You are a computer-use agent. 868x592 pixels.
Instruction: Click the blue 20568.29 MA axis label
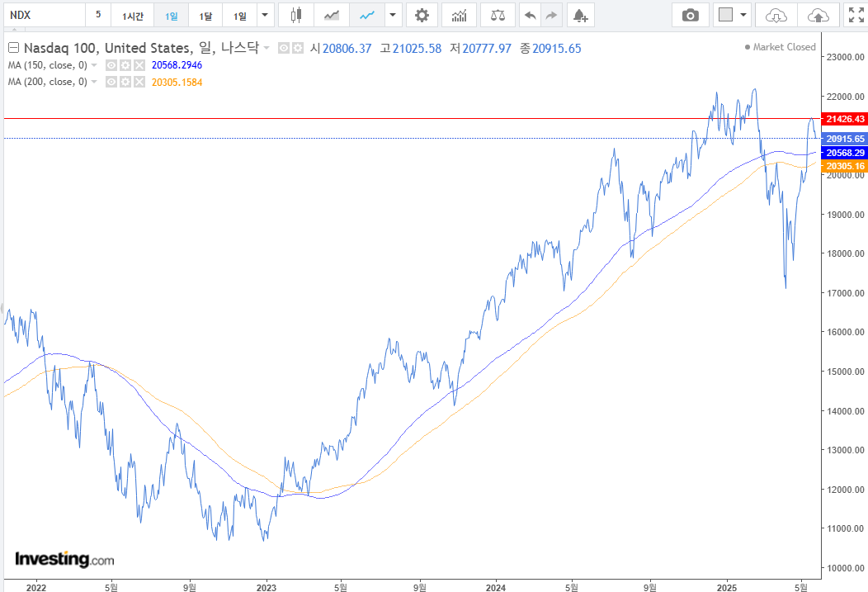coord(845,153)
